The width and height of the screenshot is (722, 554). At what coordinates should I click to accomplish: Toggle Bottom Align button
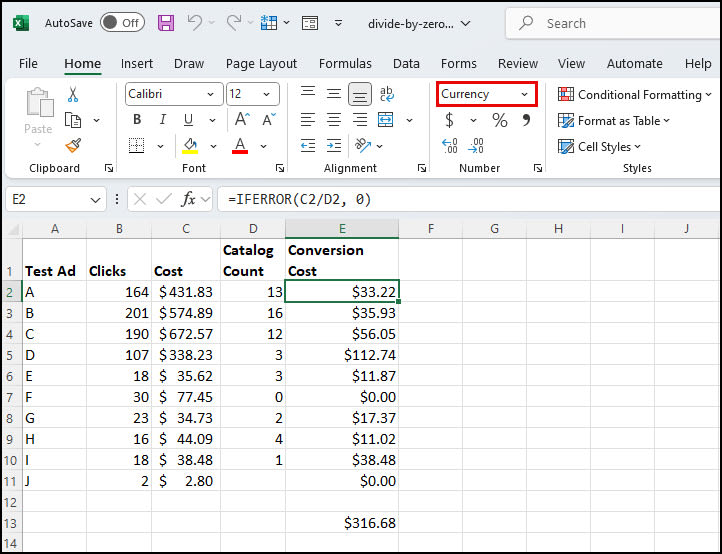[x=360, y=94]
